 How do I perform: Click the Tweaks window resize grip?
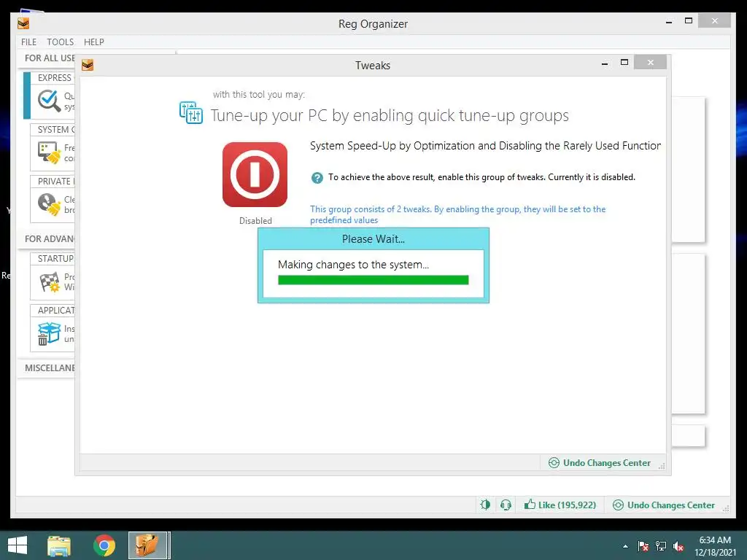[661, 466]
